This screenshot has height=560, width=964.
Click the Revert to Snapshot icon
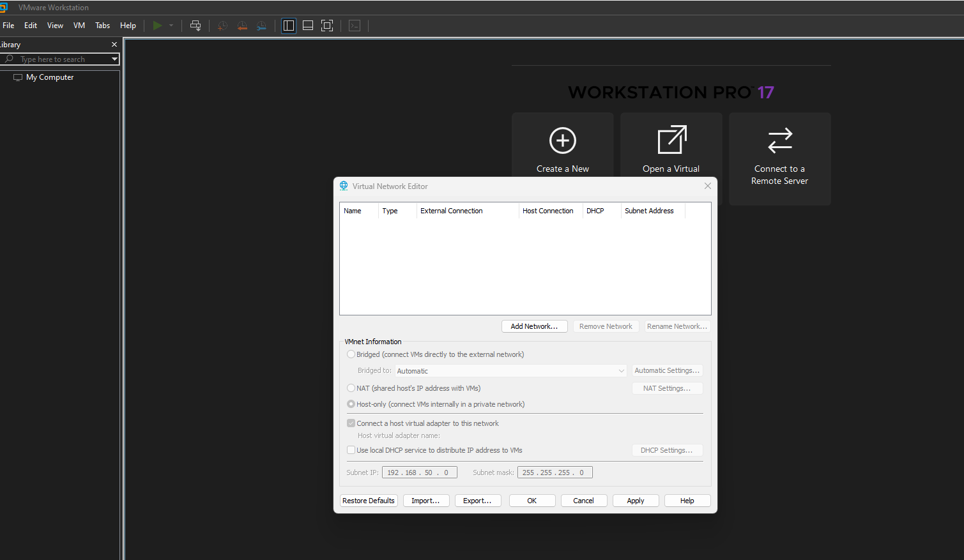coord(242,26)
